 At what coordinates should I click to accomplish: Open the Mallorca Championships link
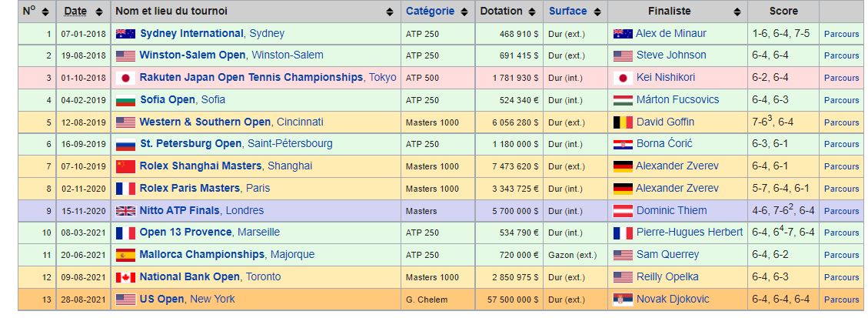(x=200, y=254)
